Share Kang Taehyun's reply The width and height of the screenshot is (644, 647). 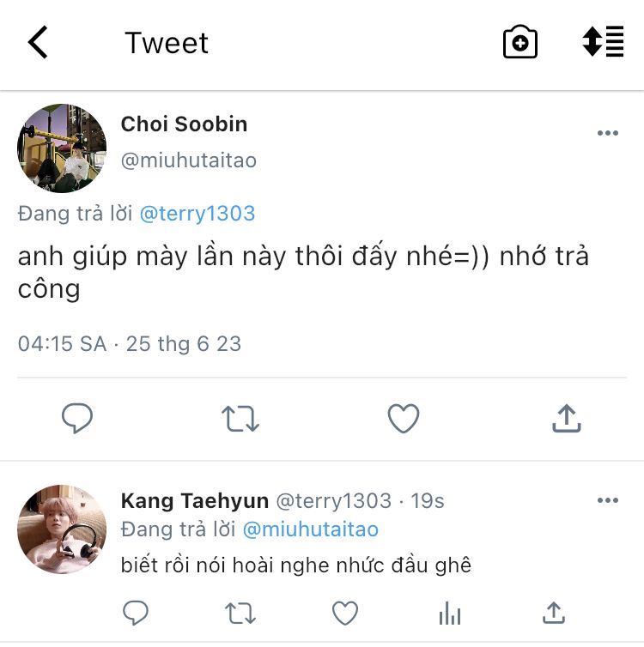554,613
